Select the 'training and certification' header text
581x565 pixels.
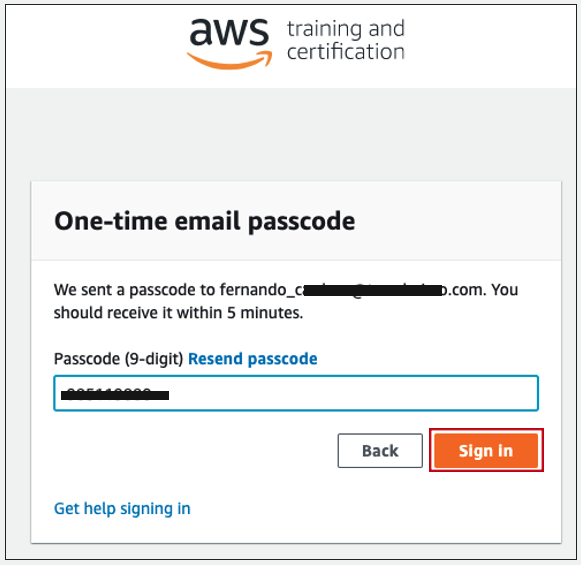345,40
